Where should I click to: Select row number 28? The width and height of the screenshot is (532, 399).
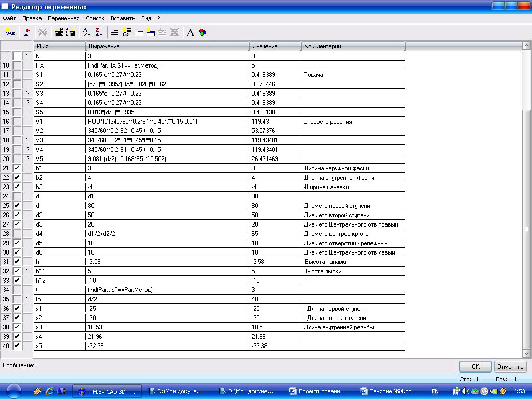pos(6,234)
